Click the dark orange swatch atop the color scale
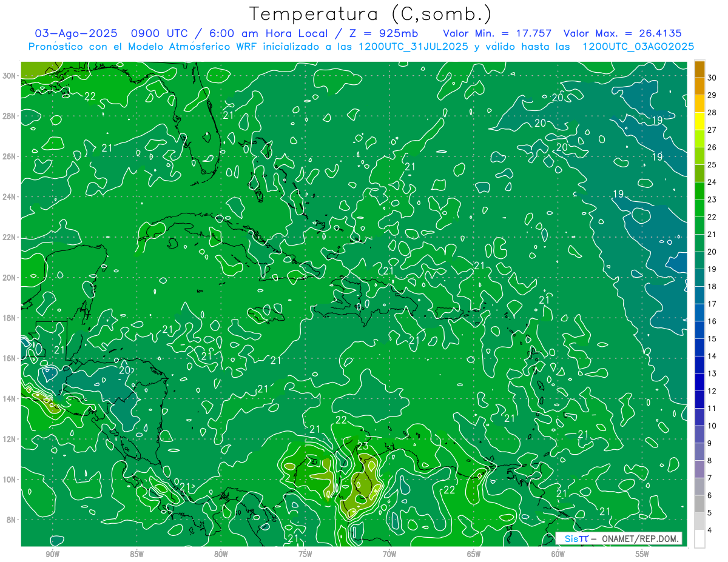 [x=699, y=69]
